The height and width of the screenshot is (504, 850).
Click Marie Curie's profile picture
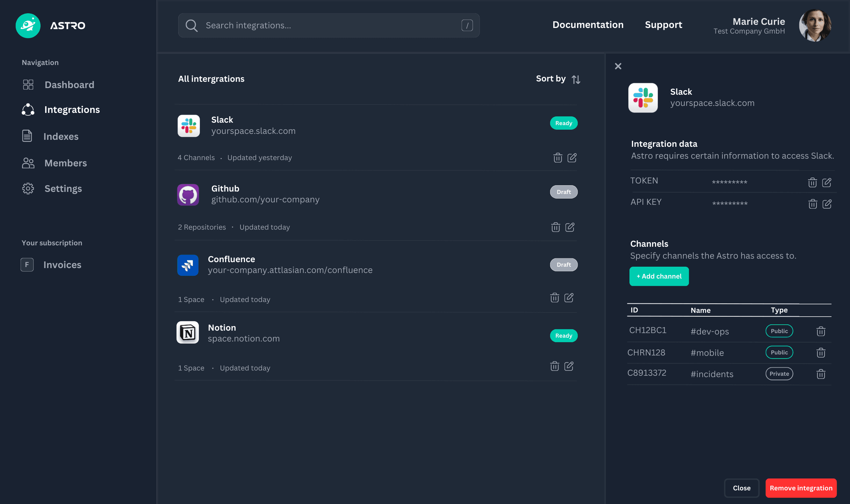(x=815, y=26)
